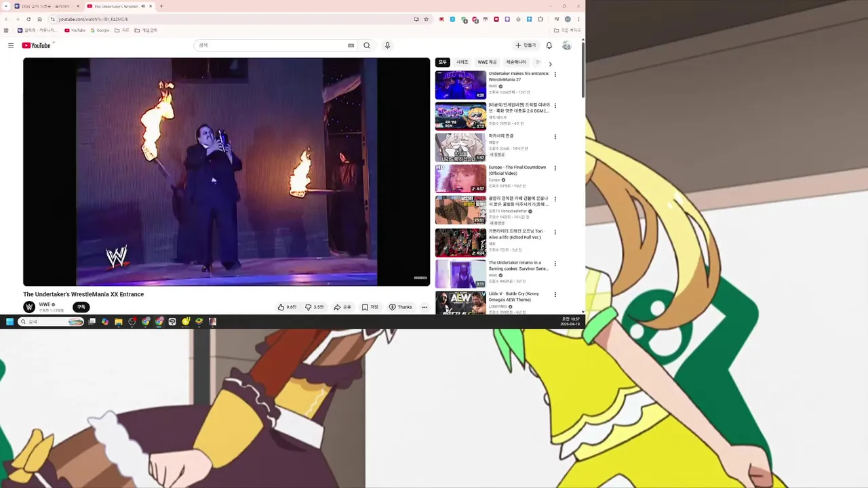
Task: Open the flaming casket Survivor Series thumbnail
Action: tap(460, 274)
